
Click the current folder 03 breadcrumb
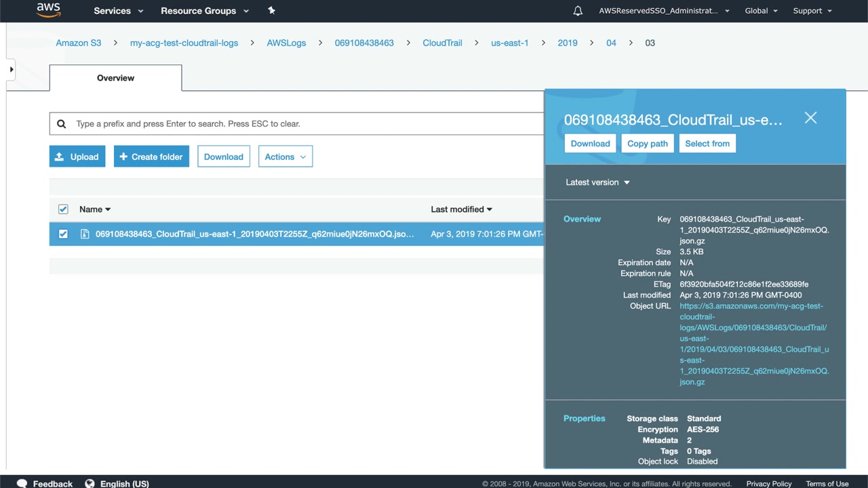coord(650,43)
